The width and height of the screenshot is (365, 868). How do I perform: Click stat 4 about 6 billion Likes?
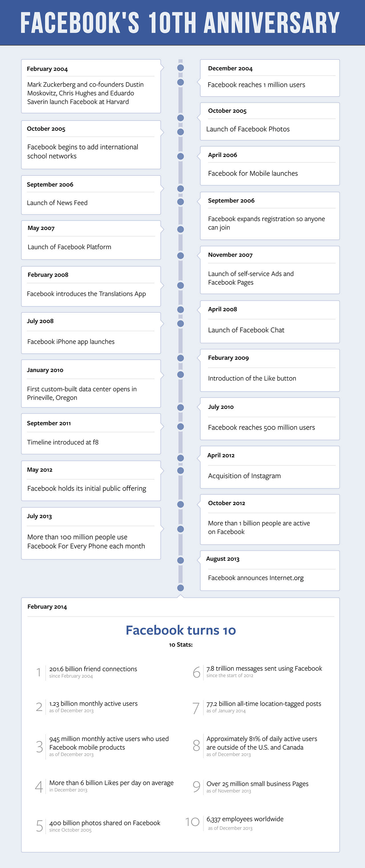104,786
